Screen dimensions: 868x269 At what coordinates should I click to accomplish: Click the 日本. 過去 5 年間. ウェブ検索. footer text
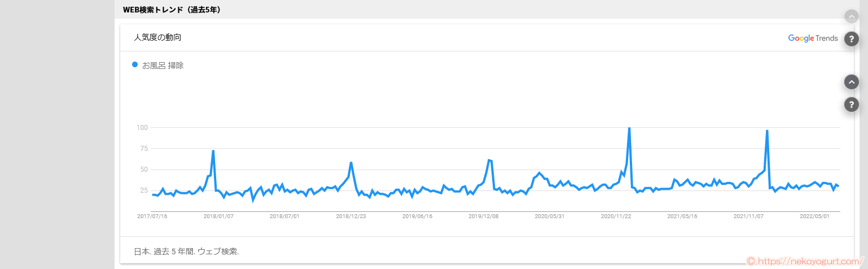[x=186, y=251]
